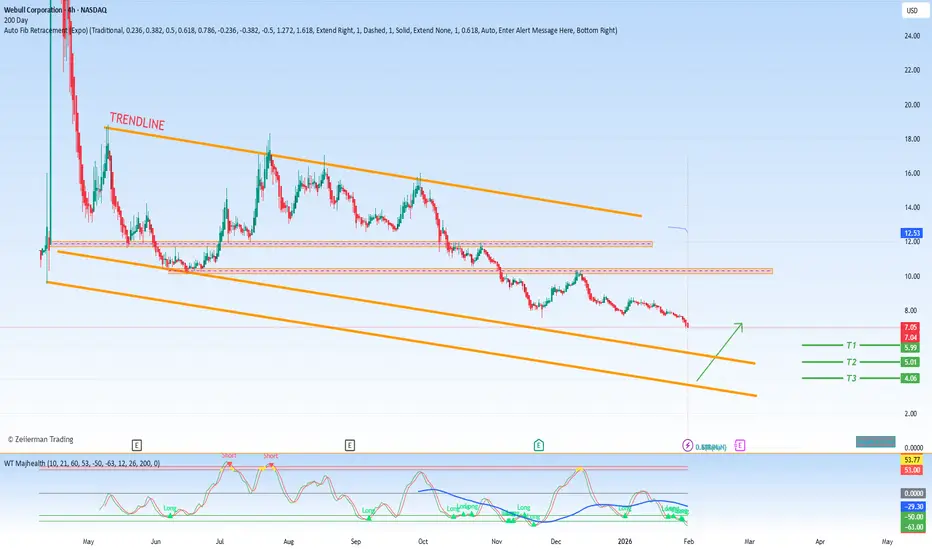
Task: Click the 12.53 blue price label
Action: pos(911,233)
